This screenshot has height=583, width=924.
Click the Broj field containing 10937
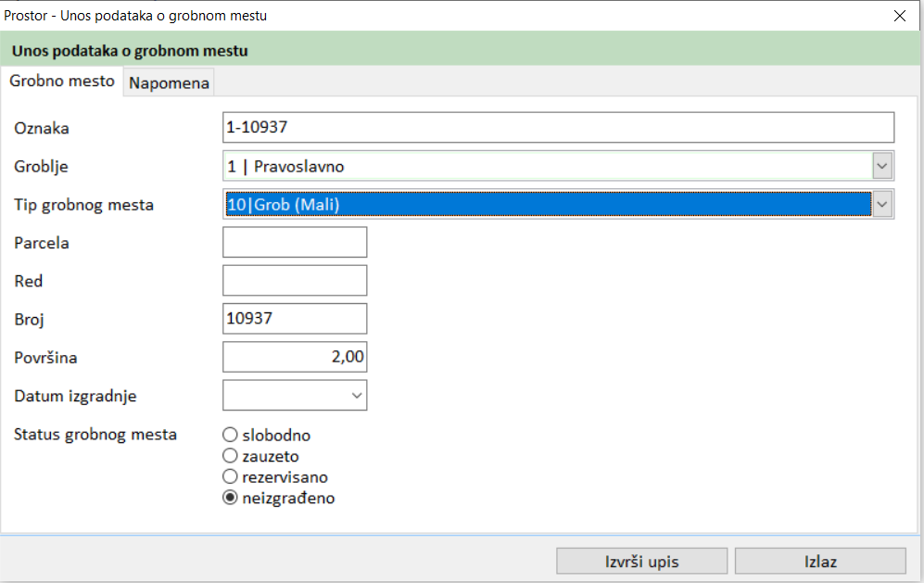(x=295, y=319)
